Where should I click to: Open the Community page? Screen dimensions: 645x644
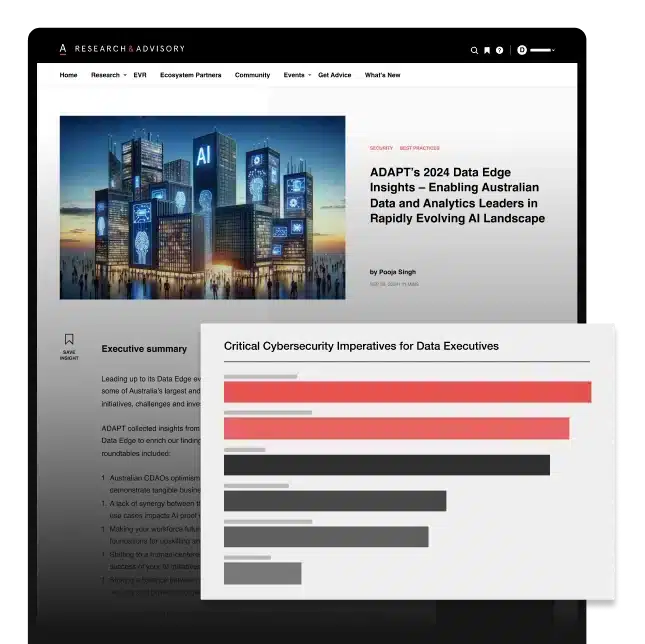252,75
